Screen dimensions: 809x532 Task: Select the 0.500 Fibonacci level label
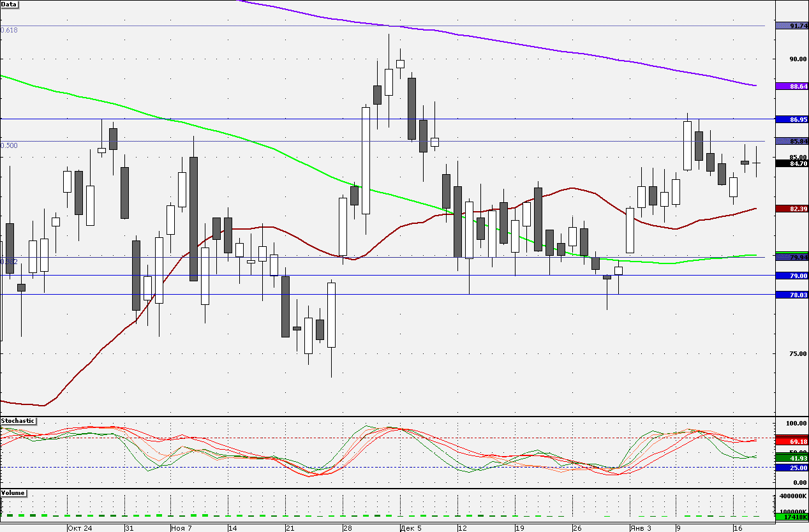[9, 146]
